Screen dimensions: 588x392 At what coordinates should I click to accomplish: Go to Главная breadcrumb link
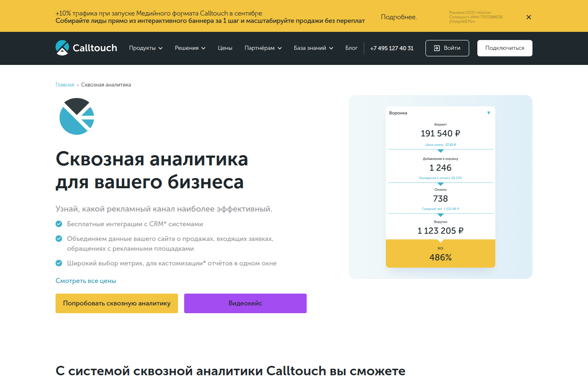coord(65,85)
